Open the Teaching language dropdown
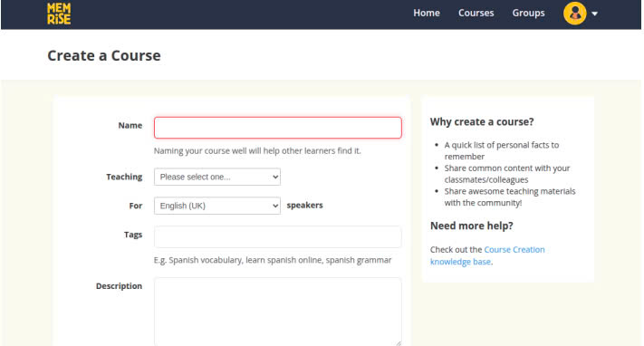The image size is (644, 346). tap(217, 177)
